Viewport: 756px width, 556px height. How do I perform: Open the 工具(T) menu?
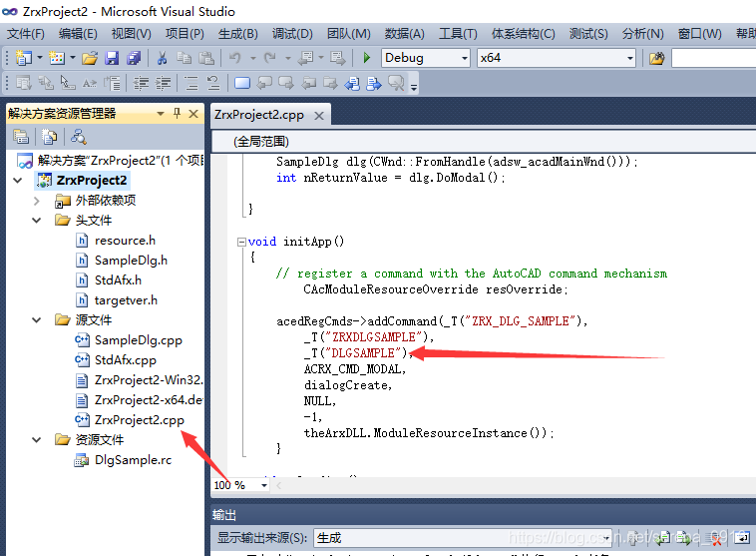tap(458, 34)
